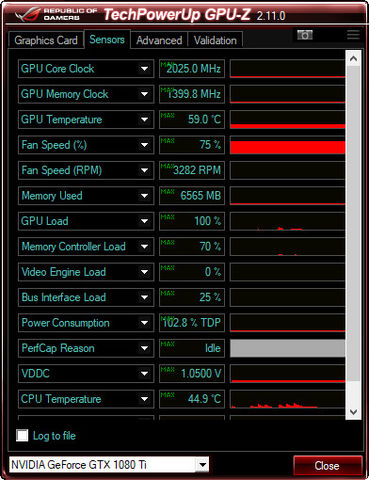Screen dimensions: 369x480
Task: Click the GPU Temperature history graph
Action: [x=288, y=119]
